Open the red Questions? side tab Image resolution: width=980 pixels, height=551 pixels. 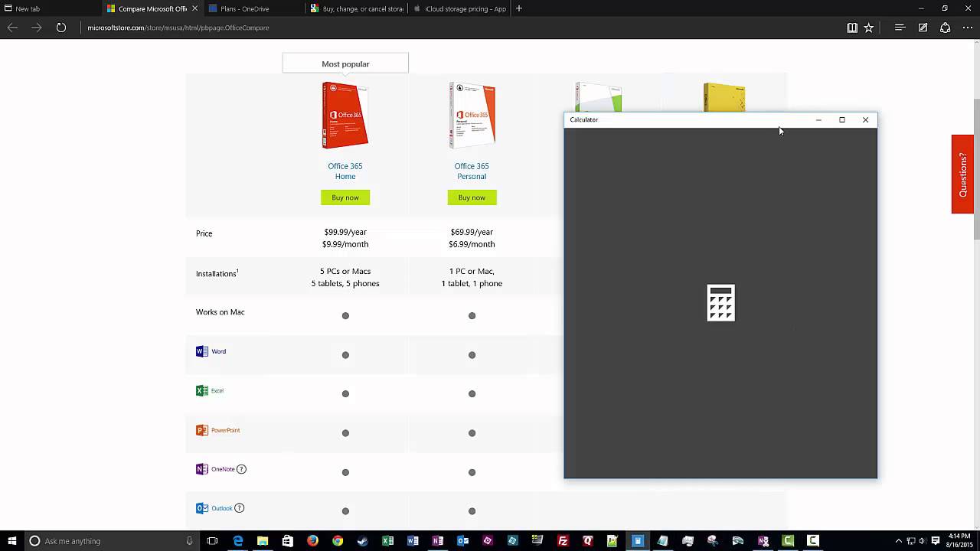(x=962, y=174)
